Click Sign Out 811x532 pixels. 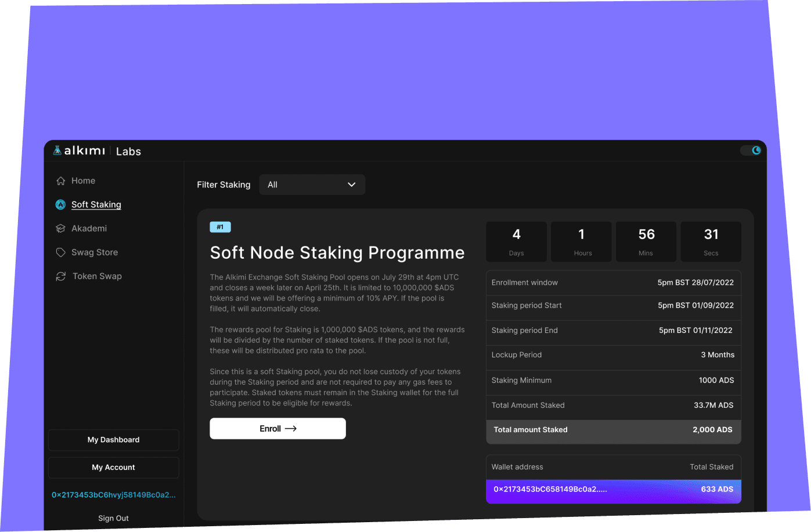click(x=113, y=518)
